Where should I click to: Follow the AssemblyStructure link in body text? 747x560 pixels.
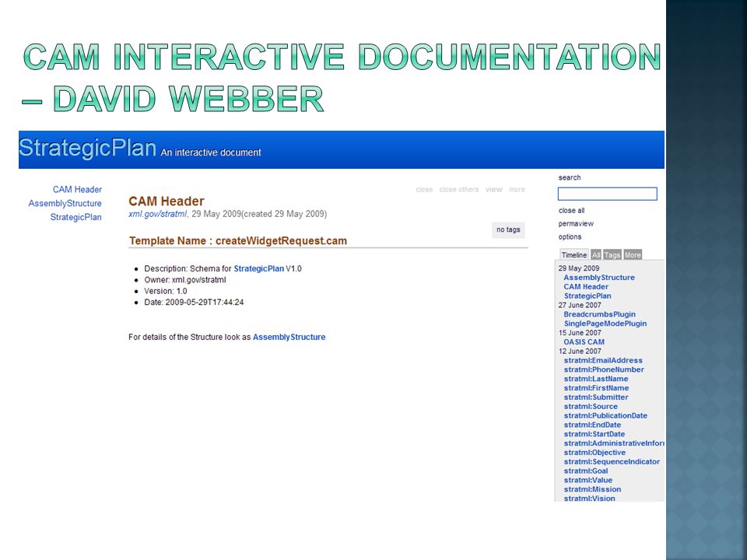(289, 337)
